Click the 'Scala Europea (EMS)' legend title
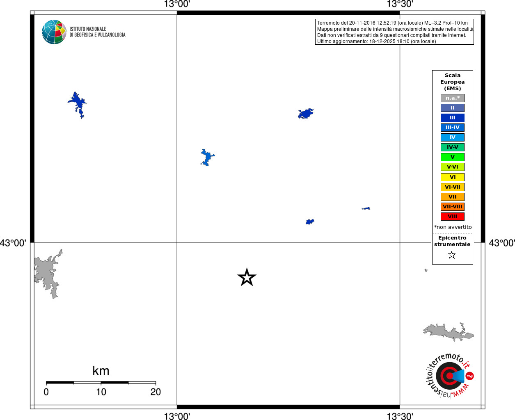This screenshot has height=420, width=515. coord(453,82)
